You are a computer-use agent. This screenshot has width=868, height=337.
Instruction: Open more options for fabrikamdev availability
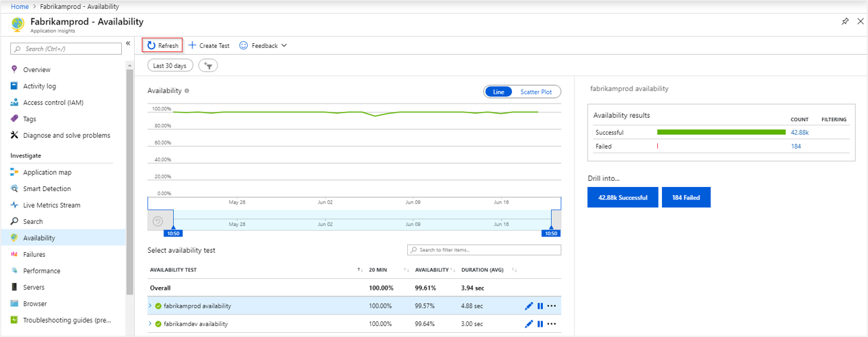552,324
